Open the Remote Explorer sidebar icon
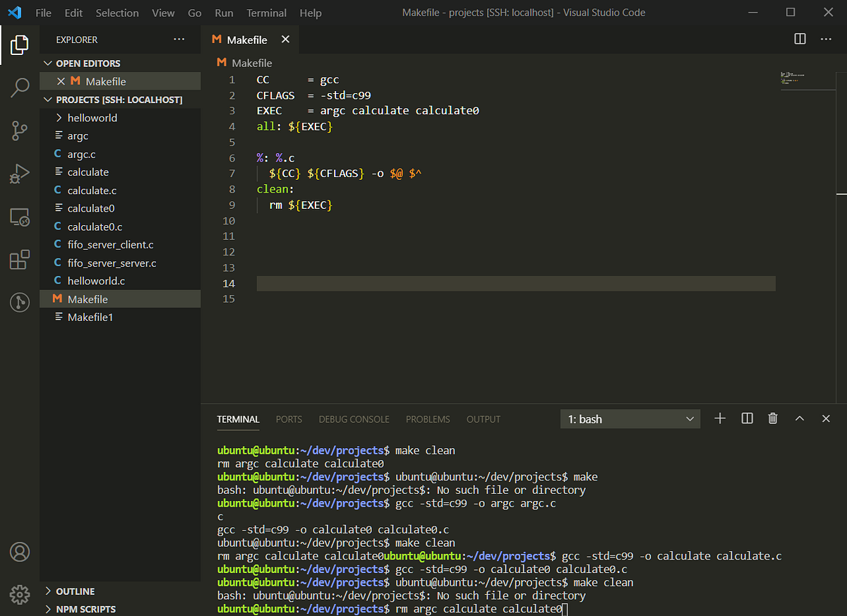This screenshot has height=616, width=847. (19, 217)
